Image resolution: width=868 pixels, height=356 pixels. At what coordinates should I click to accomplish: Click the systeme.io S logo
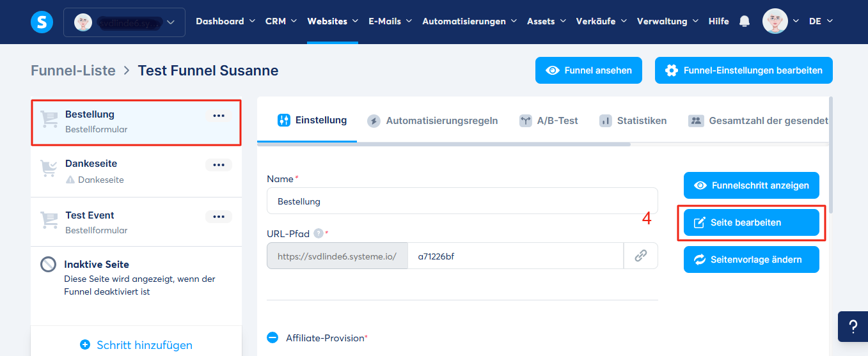click(42, 22)
